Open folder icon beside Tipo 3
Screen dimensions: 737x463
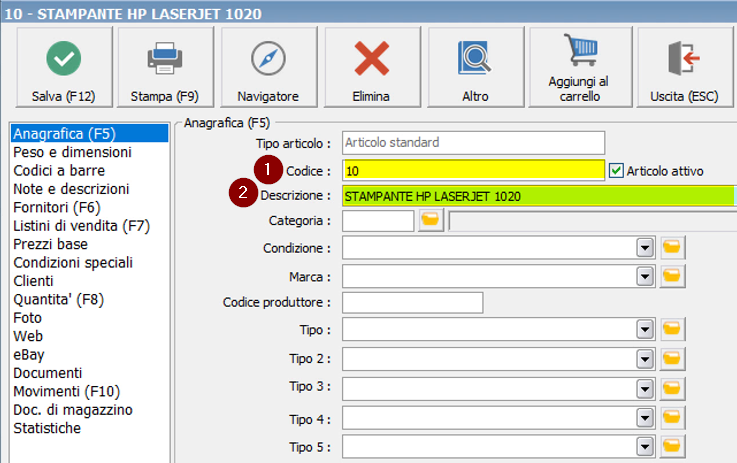click(672, 389)
